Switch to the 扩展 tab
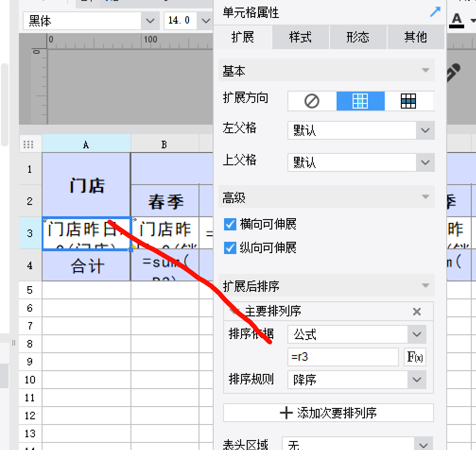This screenshot has width=476, height=450. (x=242, y=37)
